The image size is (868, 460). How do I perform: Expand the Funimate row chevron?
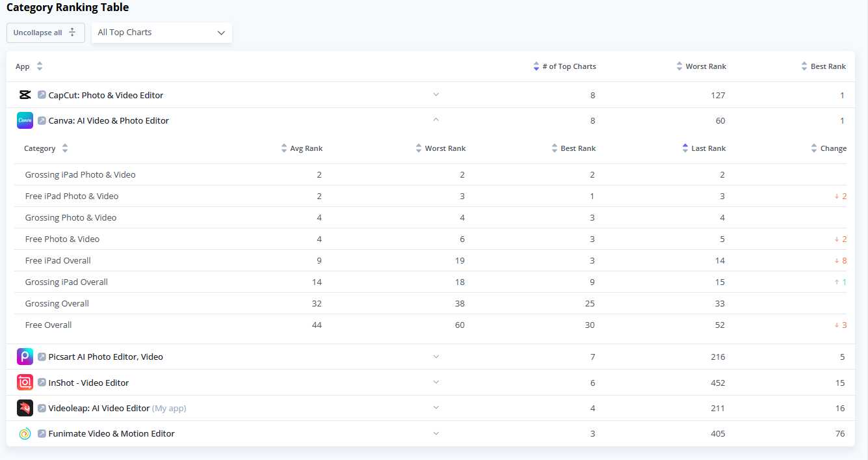point(436,433)
